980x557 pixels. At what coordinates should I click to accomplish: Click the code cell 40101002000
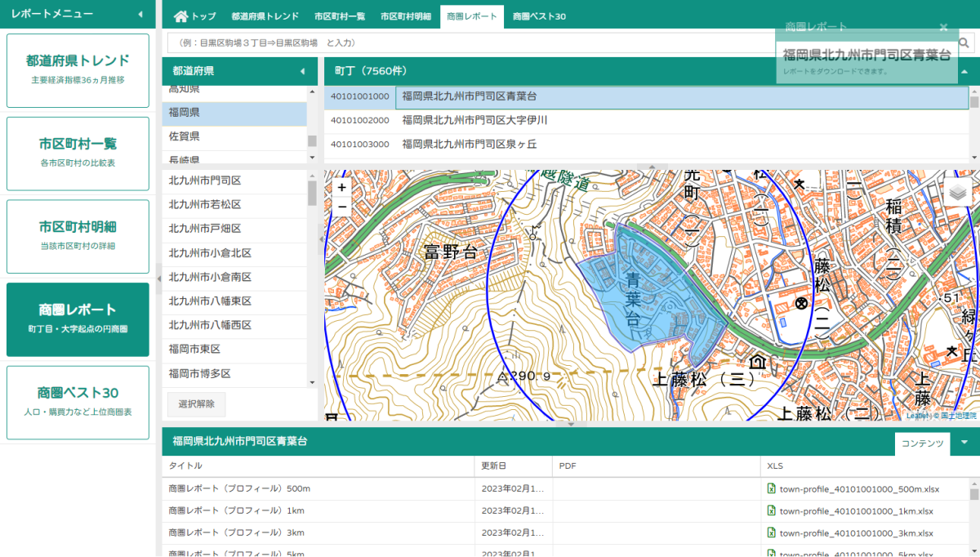pyautogui.click(x=360, y=121)
